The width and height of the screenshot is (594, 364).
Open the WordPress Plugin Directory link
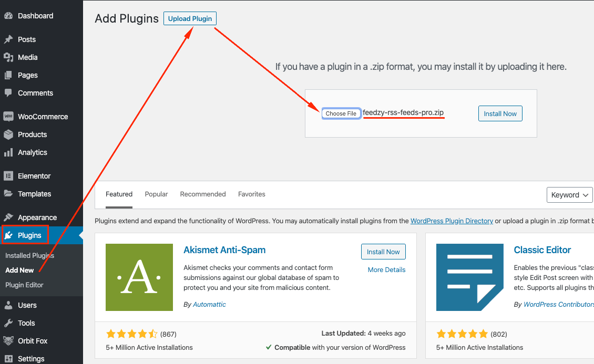452,221
